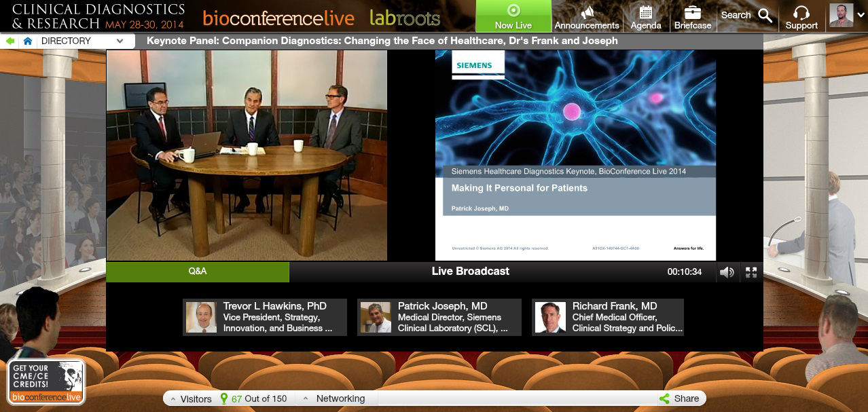The width and height of the screenshot is (868, 412).
Task: Click the elapsed time 00:10:34
Action: click(685, 271)
